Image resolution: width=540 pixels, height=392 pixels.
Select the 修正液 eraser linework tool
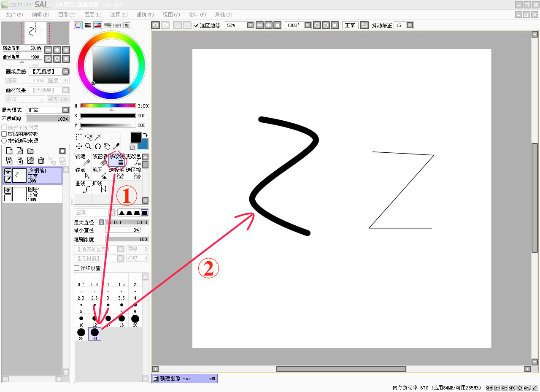[100, 160]
